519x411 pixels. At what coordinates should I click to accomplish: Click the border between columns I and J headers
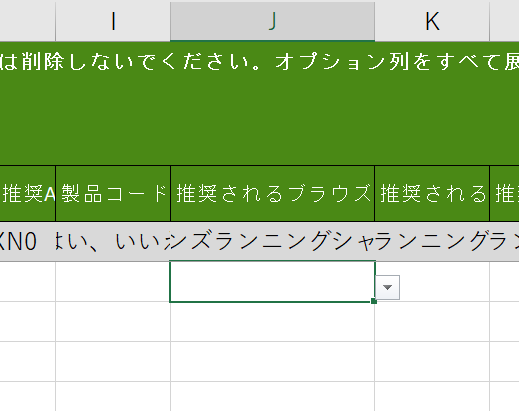tap(170, 21)
